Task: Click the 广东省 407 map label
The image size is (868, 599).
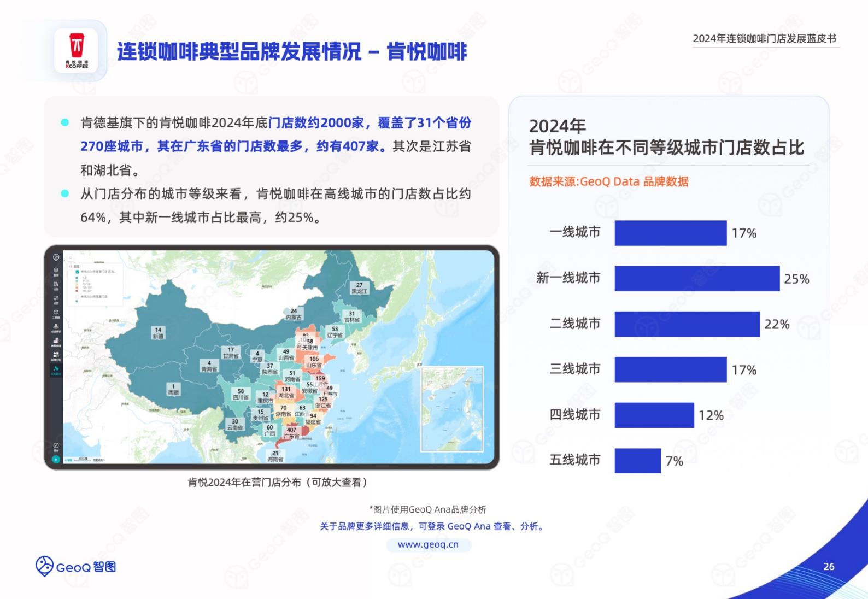Action: point(291,433)
